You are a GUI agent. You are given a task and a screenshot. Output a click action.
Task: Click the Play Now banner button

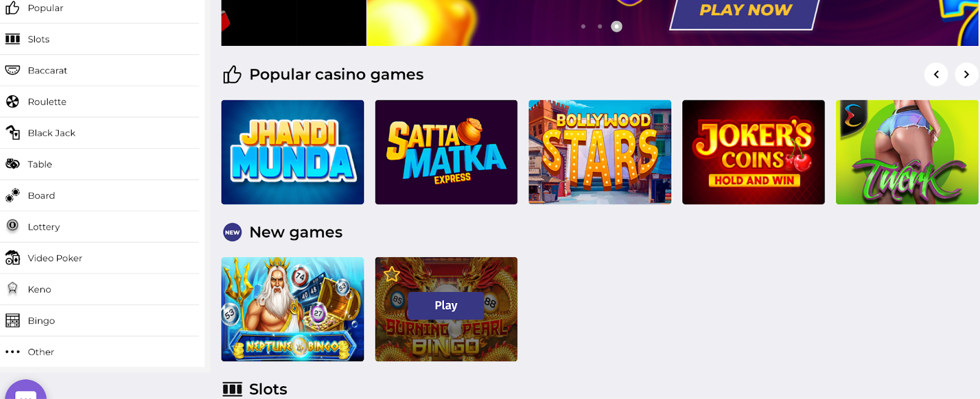click(x=745, y=11)
